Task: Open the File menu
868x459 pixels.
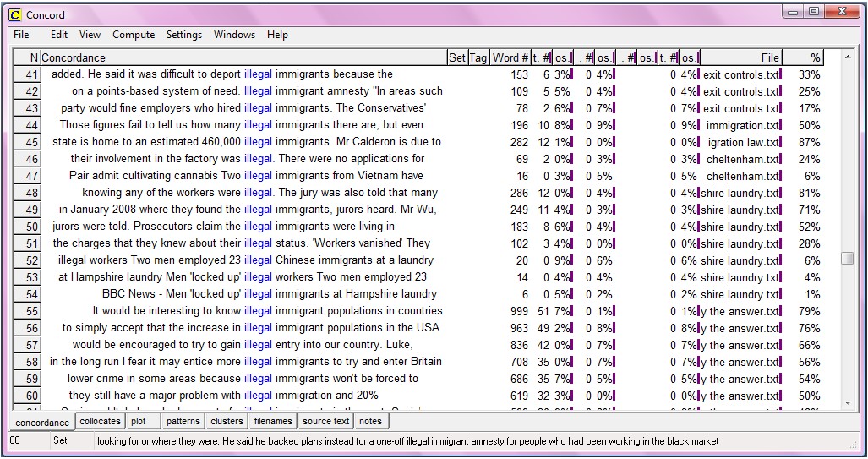Action: (x=21, y=35)
